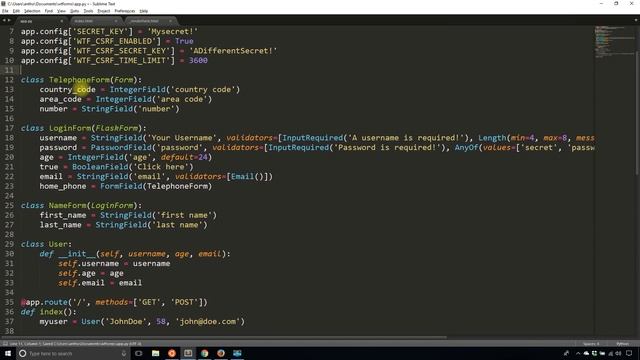The width and height of the screenshot is (640, 360).
Task: Click the value 3600 on line 10
Action: click(198, 60)
